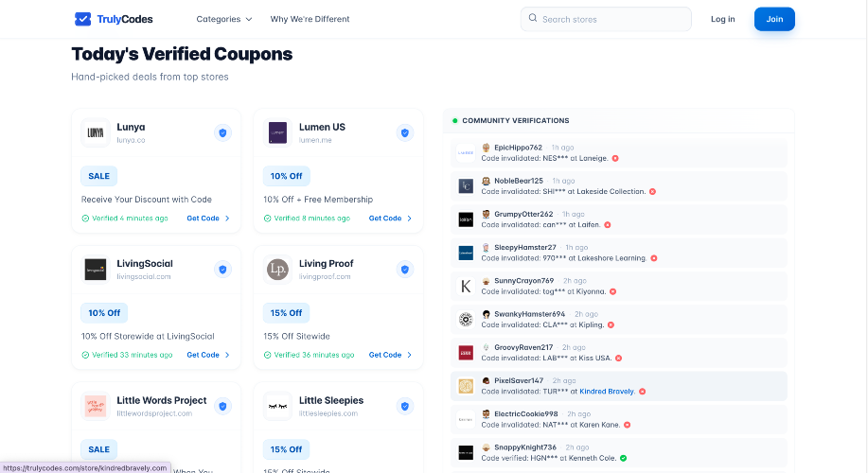The image size is (868, 473).
Task: Click Log in
Action: point(722,19)
